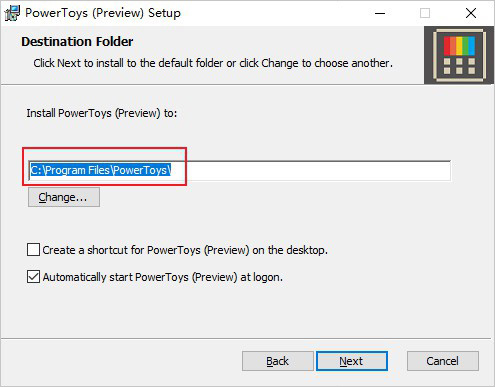Click the 'Automatically start PowerToys' label text
This screenshot has width=495, height=387.
click(163, 277)
